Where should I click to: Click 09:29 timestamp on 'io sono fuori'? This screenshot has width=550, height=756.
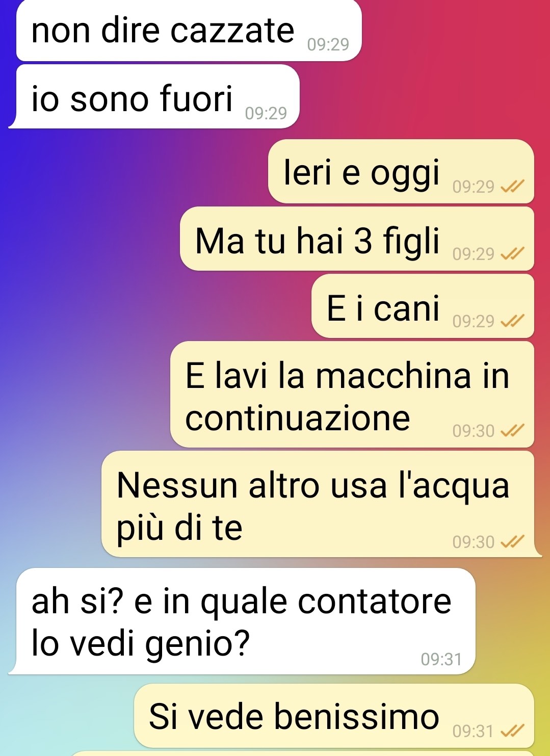pos(266,113)
